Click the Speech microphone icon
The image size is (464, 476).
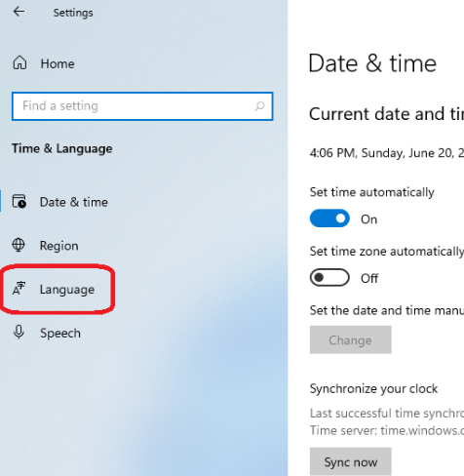(x=19, y=332)
